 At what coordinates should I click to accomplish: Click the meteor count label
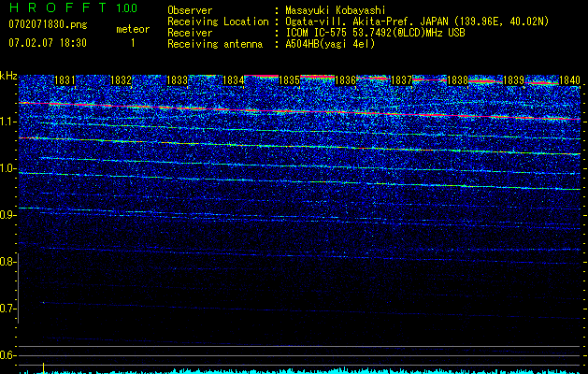click(x=132, y=29)
